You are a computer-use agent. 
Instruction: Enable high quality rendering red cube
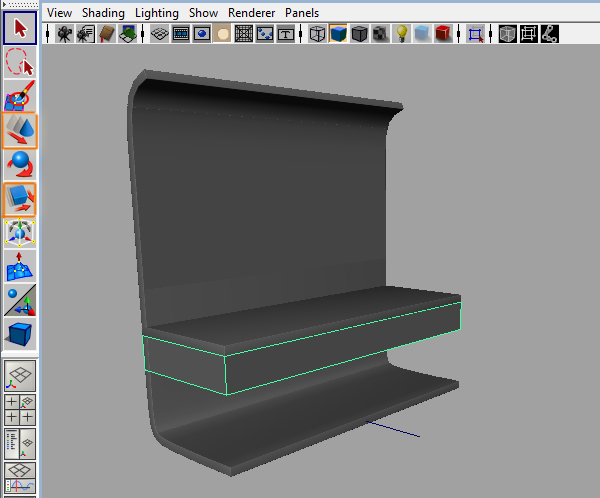pos(443,34)
